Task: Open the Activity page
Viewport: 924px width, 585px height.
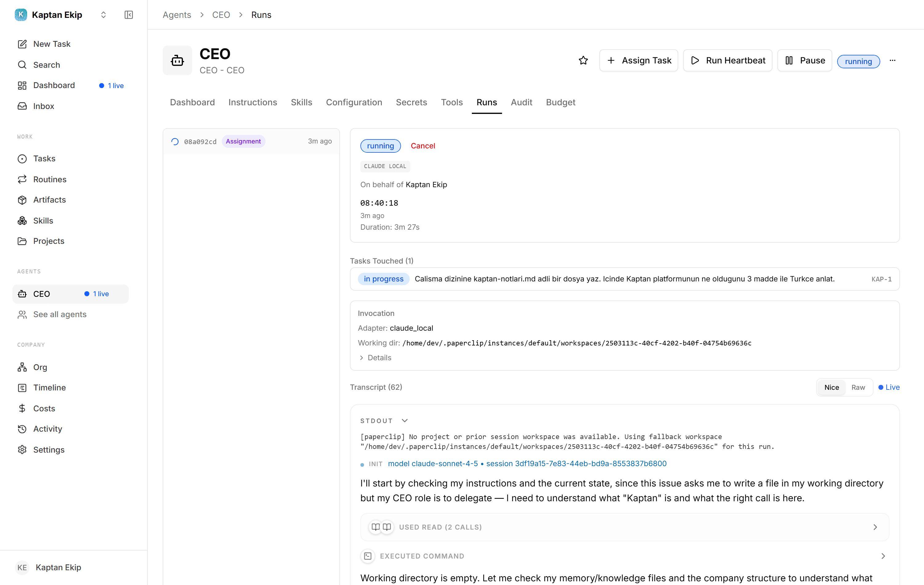Action: (71, 429)
